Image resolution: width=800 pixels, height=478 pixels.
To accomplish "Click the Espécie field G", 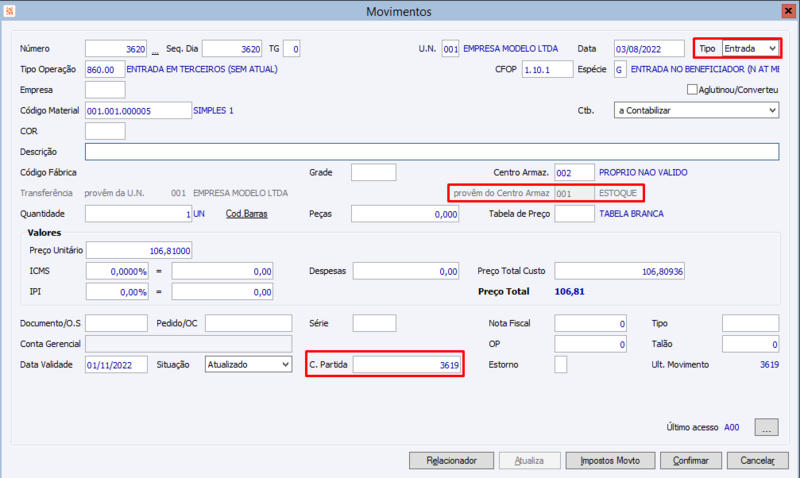I will pyautogui.click(x=620, y=69).
